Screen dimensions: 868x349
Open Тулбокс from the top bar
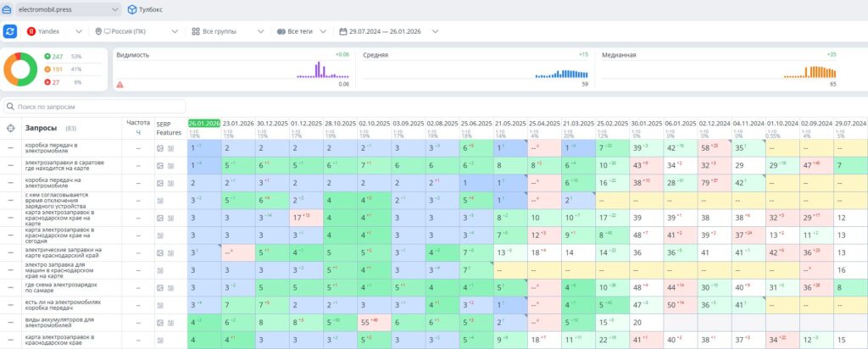point(145,9)
